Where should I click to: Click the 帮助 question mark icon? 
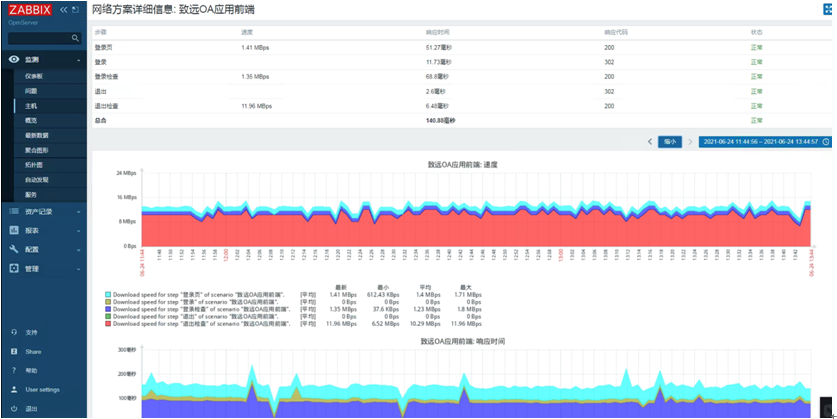14,370
